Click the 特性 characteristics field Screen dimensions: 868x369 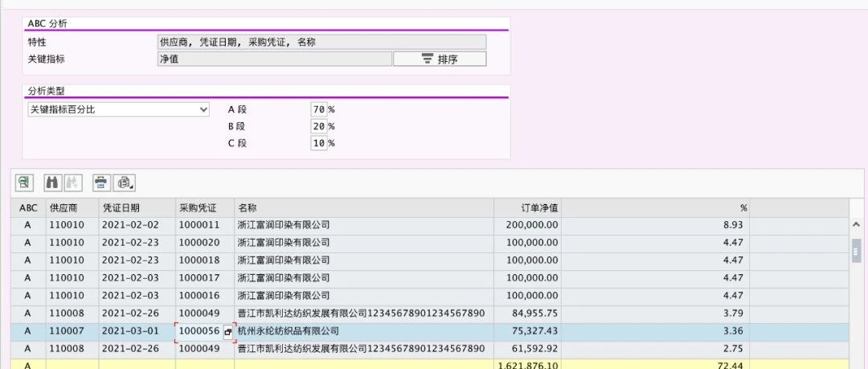321,42
